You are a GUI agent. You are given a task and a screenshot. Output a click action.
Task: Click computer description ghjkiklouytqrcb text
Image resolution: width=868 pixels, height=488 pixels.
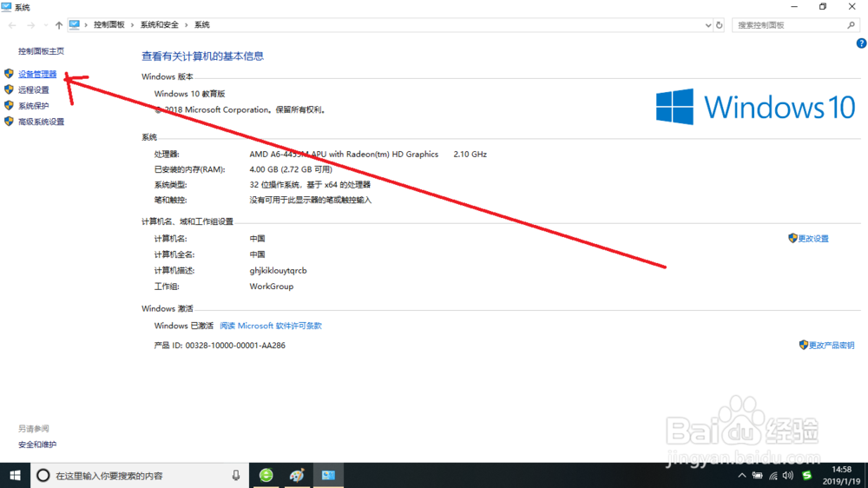point(278,270)
